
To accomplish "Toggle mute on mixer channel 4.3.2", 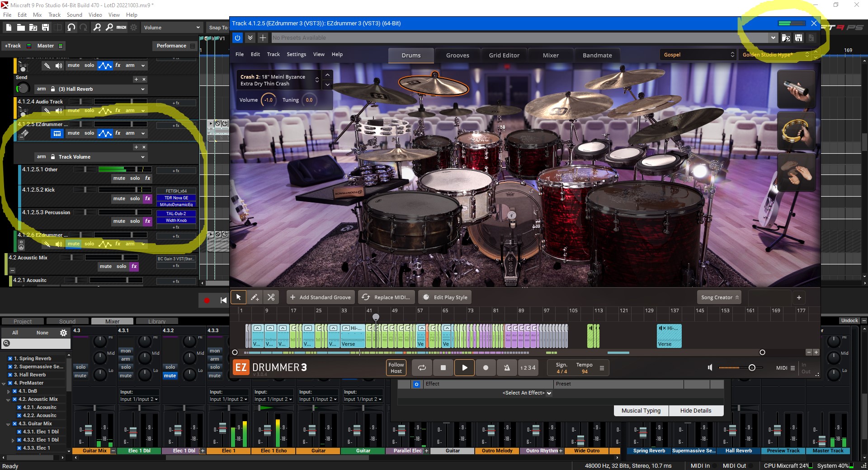I will [170, 376].
